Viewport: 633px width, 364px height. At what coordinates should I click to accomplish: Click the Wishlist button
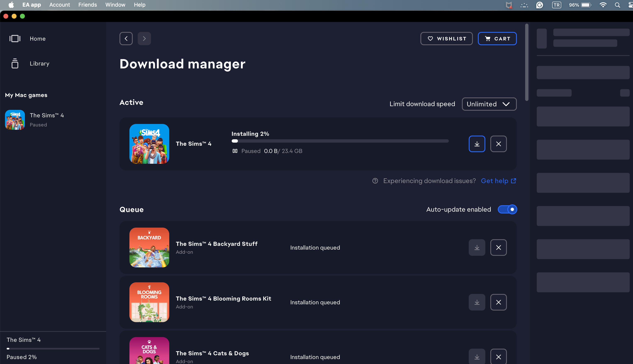446,39
